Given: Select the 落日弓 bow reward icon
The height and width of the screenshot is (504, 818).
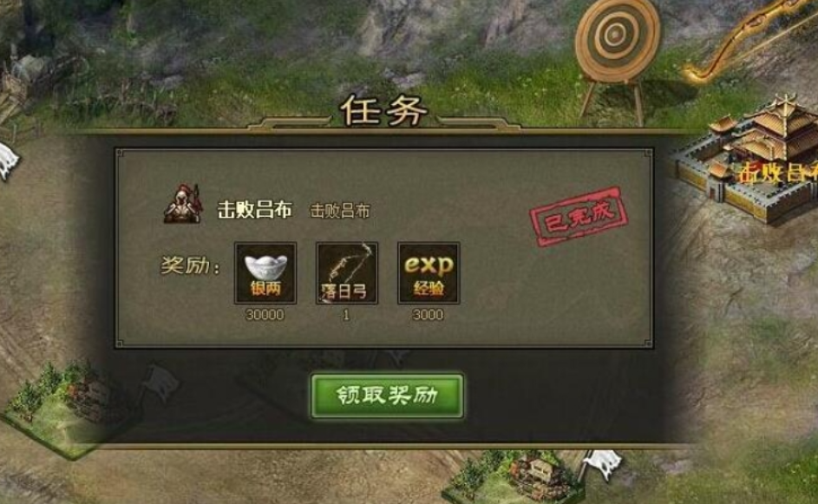Looking at the screenshot, I should (x=347, y=273).
